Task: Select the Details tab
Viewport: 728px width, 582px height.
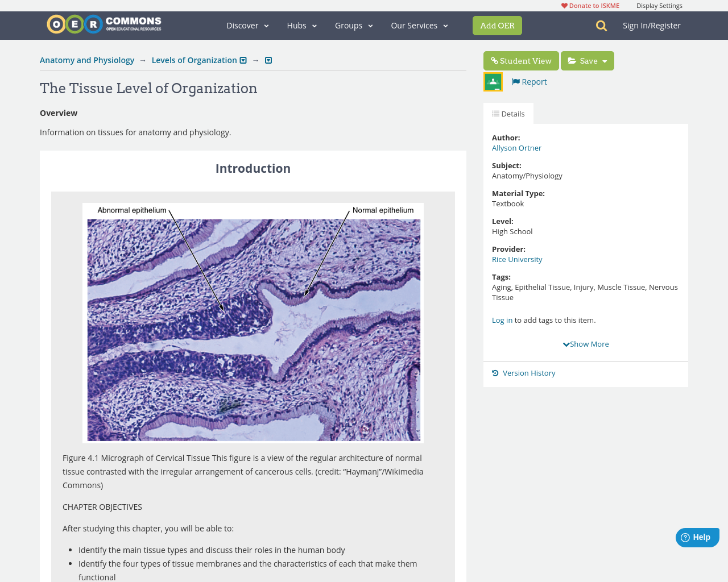Action: tap(508, 114)
